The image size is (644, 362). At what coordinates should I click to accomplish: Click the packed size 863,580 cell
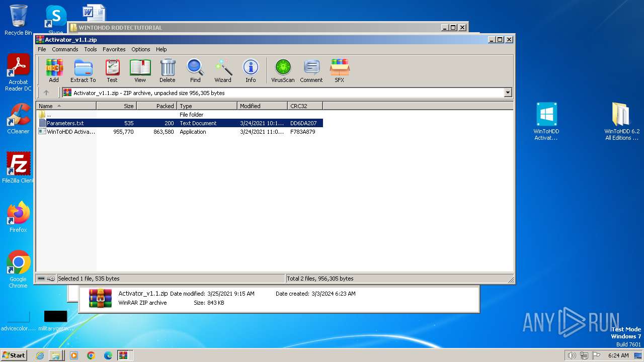click(x=164, y=132)
